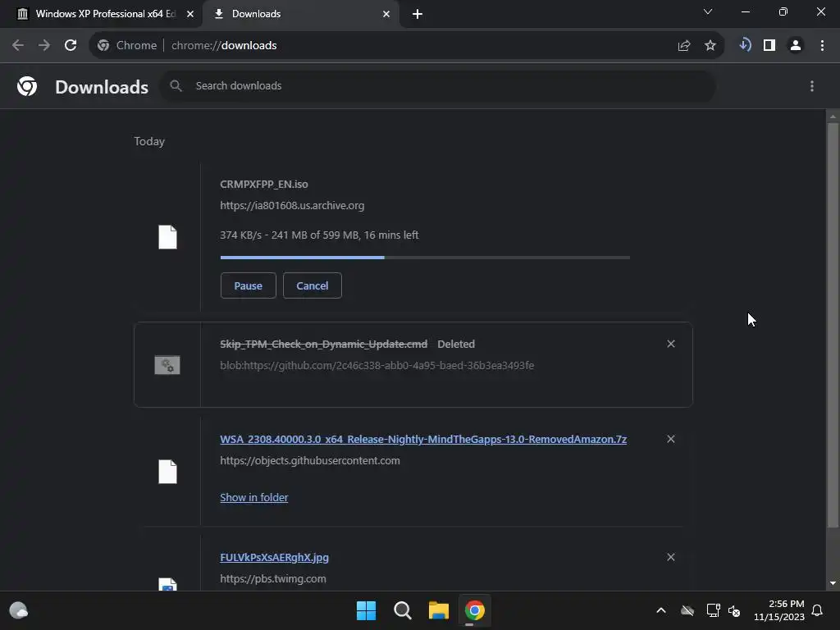840x630 pixels.
Task: Click the scrollbar up arrow
Action: pos(833,116)
